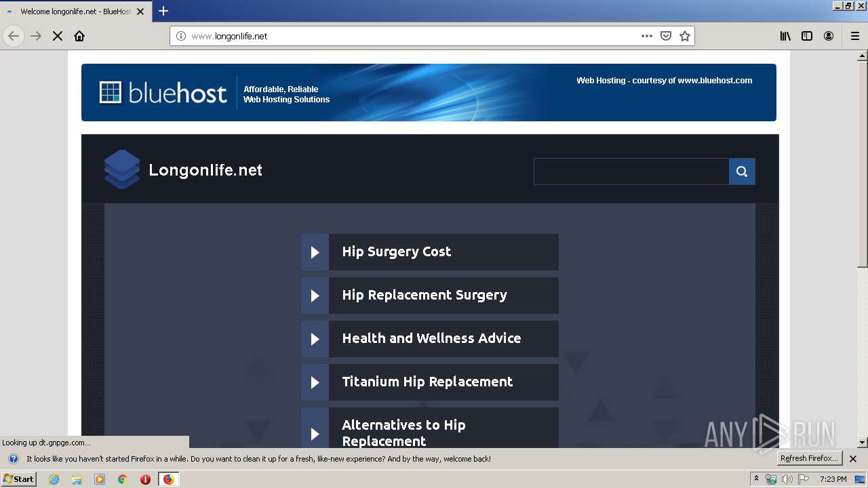Open the Windows Start menu
868x488 pixels.
(x=19, y=479)
